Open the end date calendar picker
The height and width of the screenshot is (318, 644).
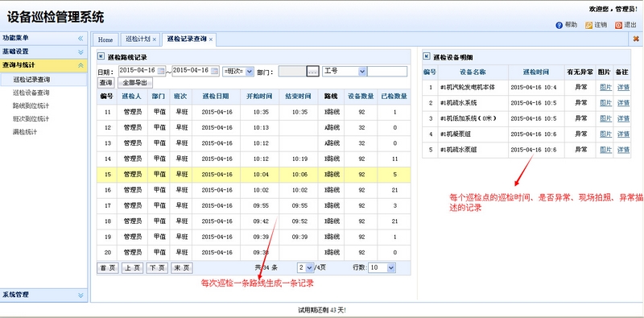pyautogui.click(x=215, y=71)
